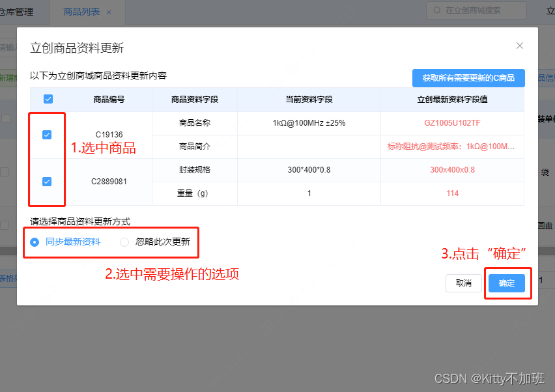Click the search magnifier icon

coord(437,10)
